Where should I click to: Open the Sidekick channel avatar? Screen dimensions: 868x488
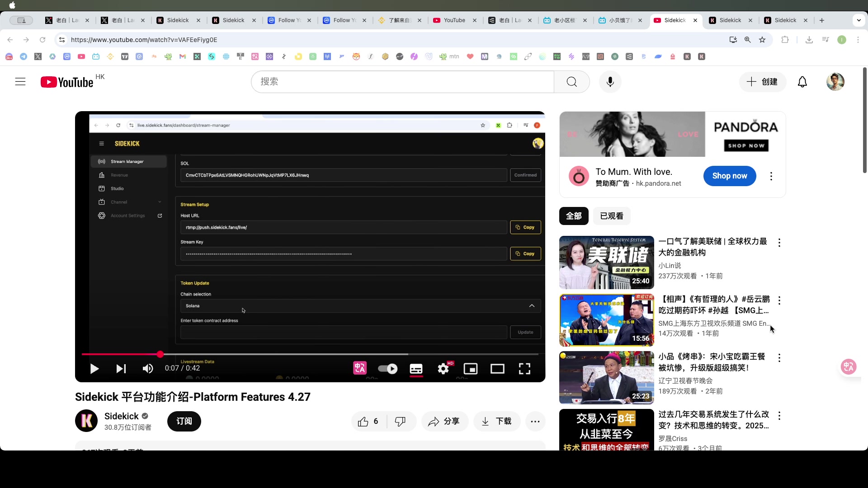coord(86,421)
